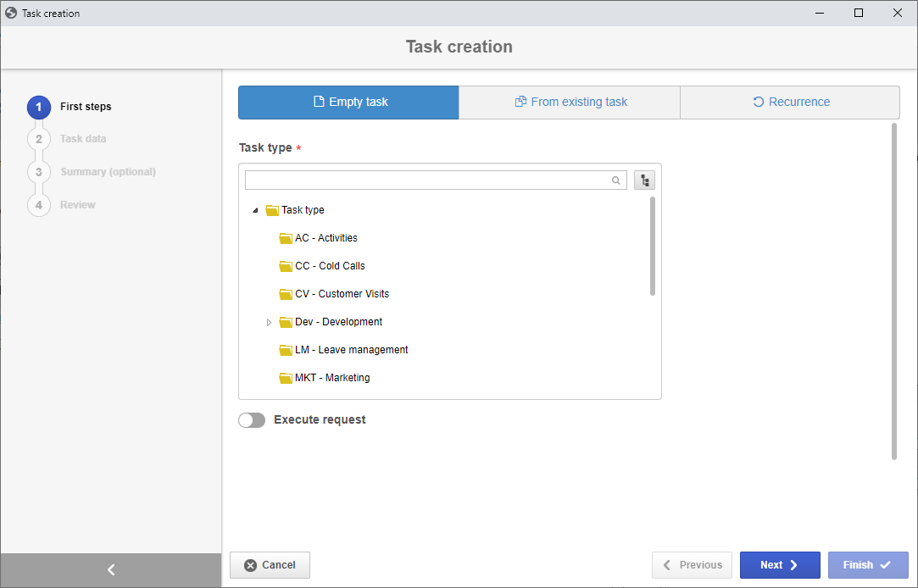Image resolution: width=918 pixels, height=588 pixels.
Task: Click step 3 circle in wizard
Action: [39, 172]
